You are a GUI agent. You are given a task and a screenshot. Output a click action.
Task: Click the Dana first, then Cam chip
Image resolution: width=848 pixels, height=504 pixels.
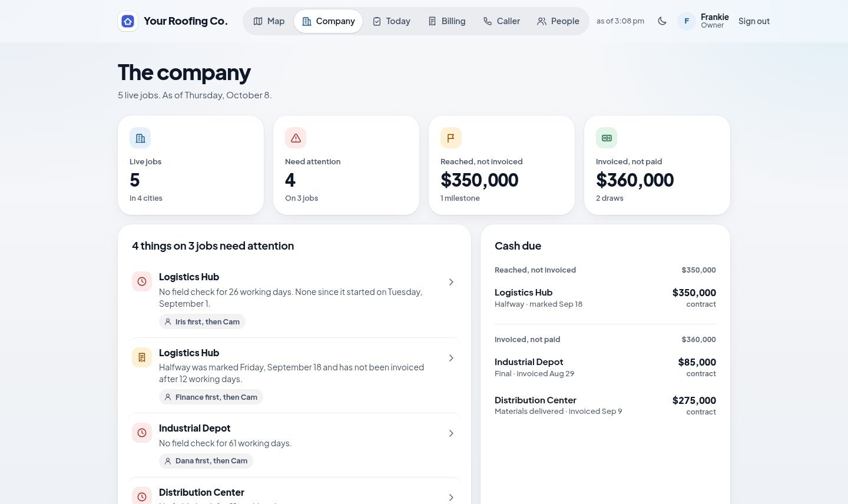pyautogui.click(x=206, y=460)
